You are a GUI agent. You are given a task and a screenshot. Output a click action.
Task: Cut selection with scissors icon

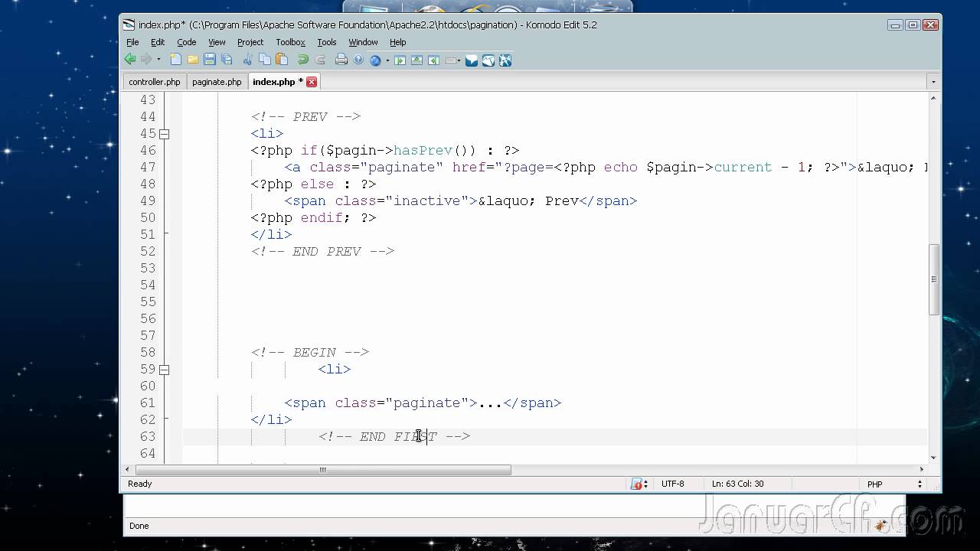(247, 60)
